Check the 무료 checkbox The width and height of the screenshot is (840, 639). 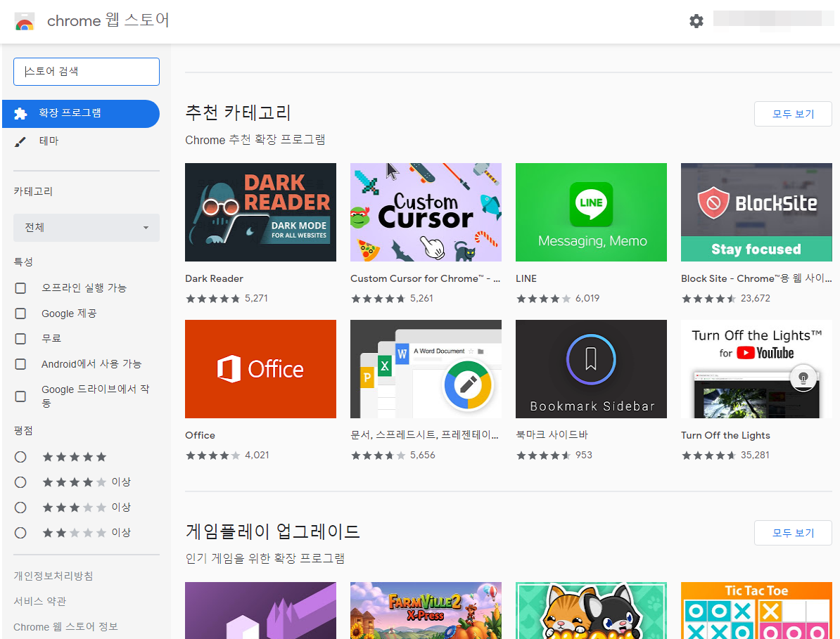[x=20, y=339]
